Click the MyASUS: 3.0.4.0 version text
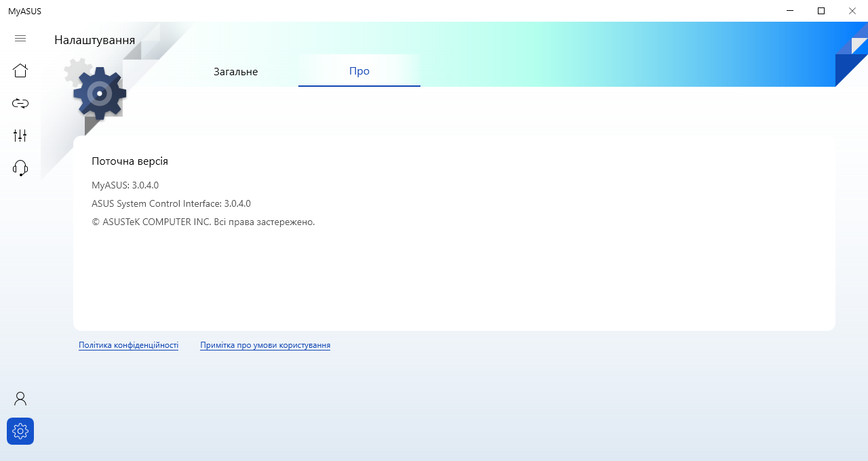 tap(125, 185)
